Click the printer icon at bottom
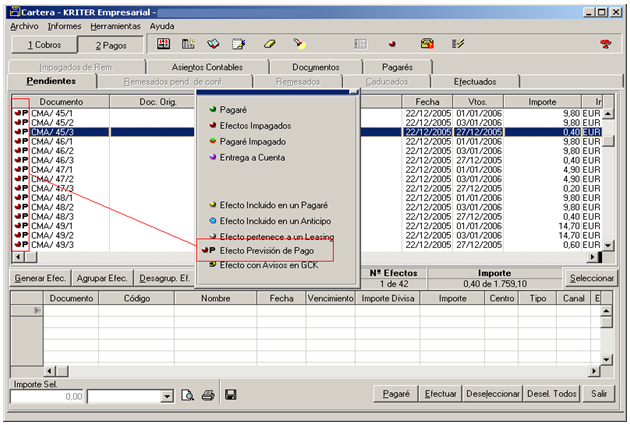 click(x=208, y=395)
